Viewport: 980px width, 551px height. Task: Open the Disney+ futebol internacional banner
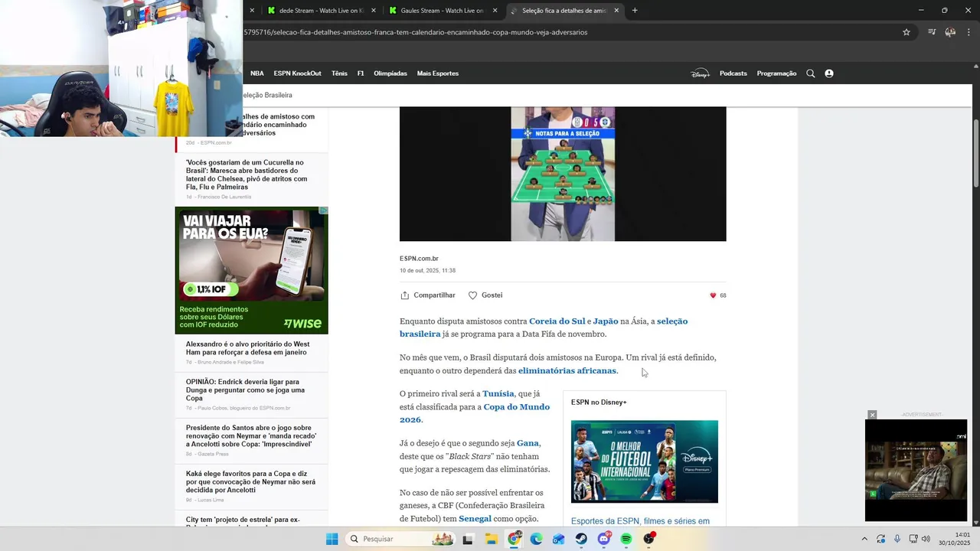click(x=645, y=461)
